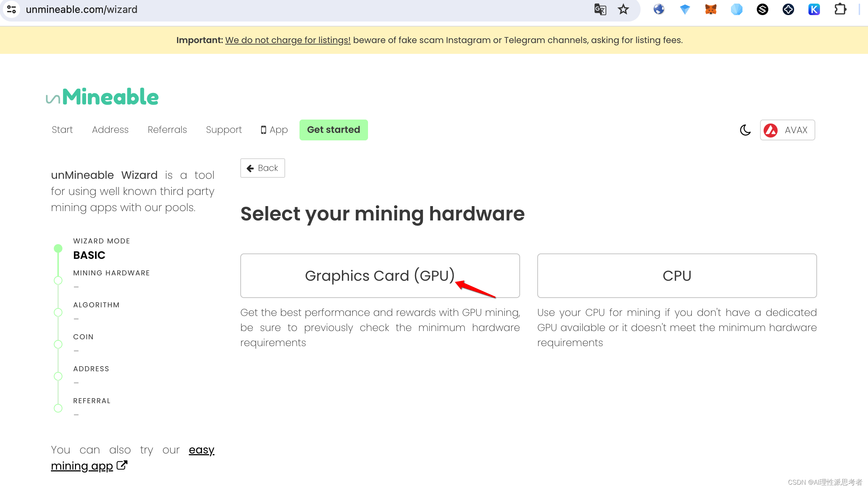Click the blue K extension icon

(x=814, y=9)
